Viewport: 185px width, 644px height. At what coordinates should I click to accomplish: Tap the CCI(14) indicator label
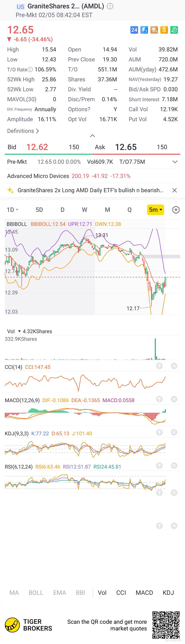(x=13, y=367)
